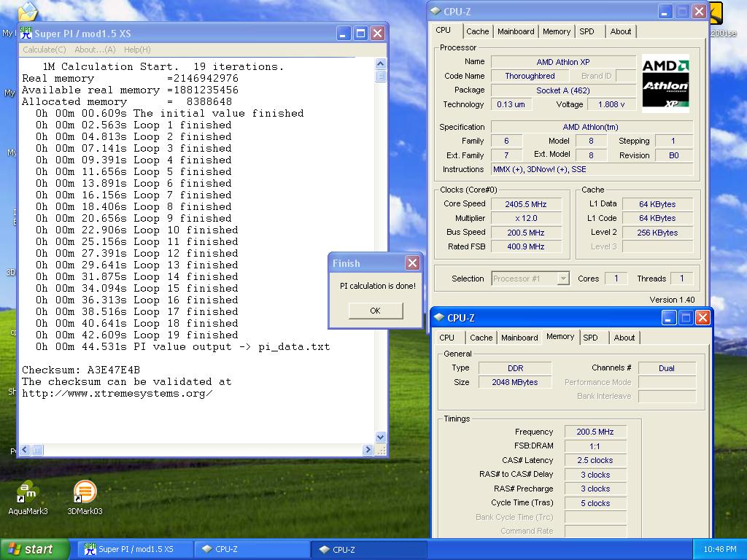Select the About tab in lower CPU-Z
Image resolution: width=747 pixels, height=560 pixels.
(624, 338)
